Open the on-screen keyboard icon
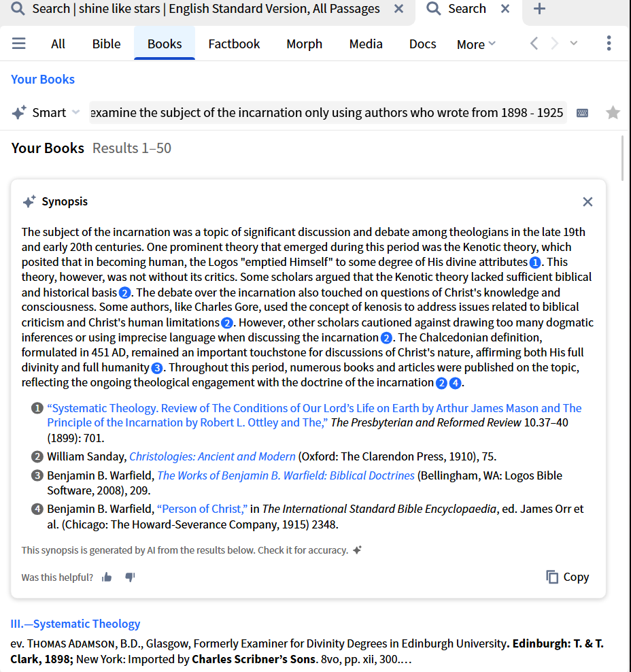Screen dimensions: 631x672 coord(582,113)
